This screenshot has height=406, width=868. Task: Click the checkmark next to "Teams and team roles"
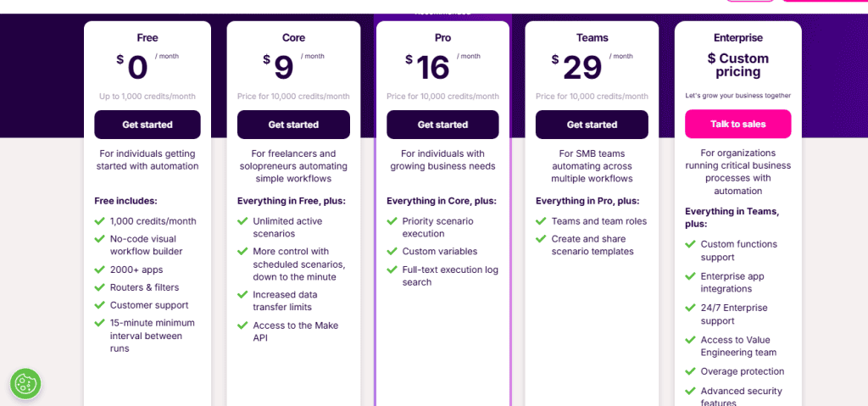(541, 221)
